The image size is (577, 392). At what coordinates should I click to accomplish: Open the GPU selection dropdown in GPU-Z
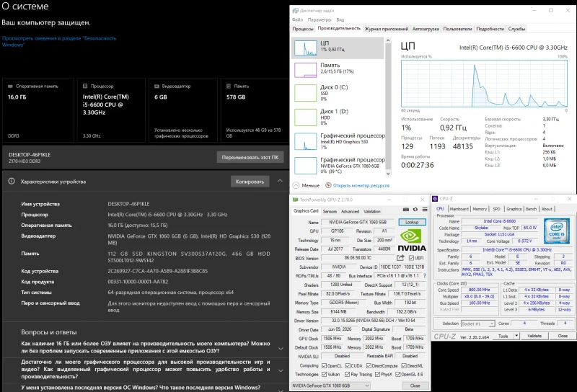click(330, 386)
